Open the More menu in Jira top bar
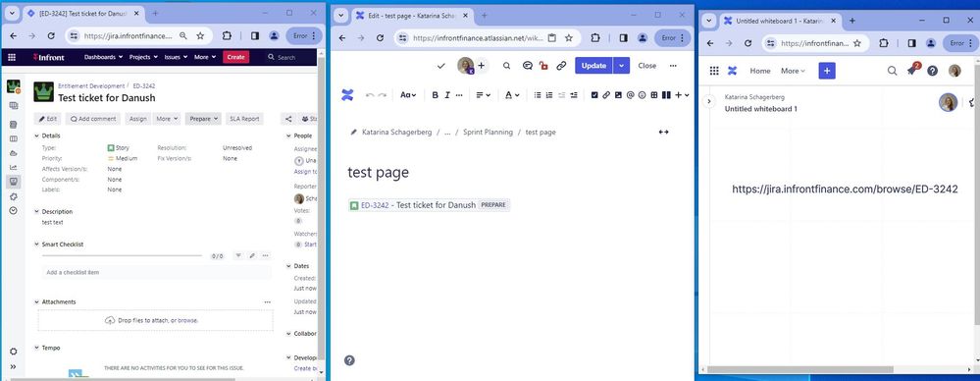The image size is (980, 381). coord(204,57)
